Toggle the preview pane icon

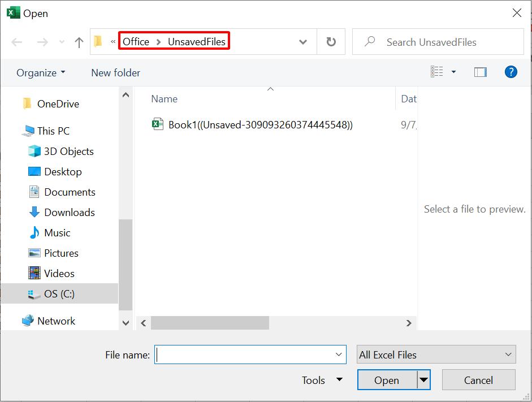[481, 72]
